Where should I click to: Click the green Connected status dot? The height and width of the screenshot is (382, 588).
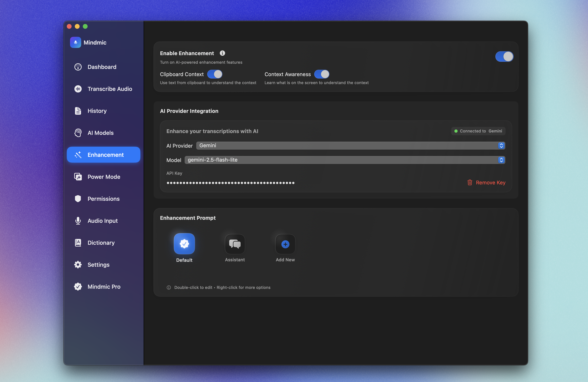tap(456, 131)
